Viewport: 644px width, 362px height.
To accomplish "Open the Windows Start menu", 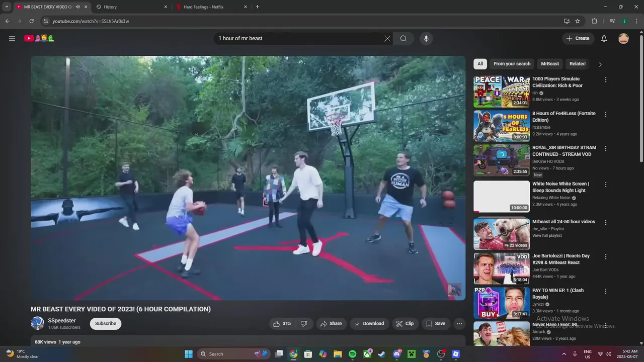I will click(x=189, y=354).
